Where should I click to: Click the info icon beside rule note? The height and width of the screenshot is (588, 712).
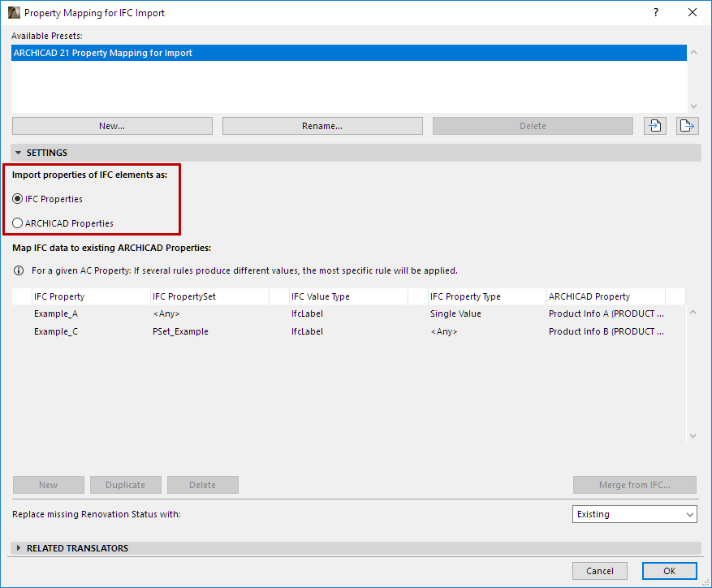pyautogui.click(x=19, y=270)
